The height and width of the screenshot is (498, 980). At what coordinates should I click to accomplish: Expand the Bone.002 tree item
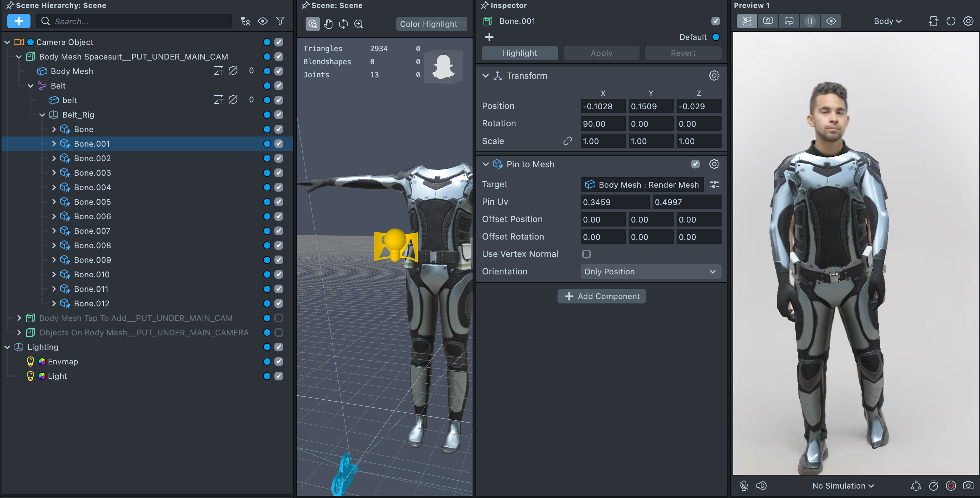coord(54,158)
